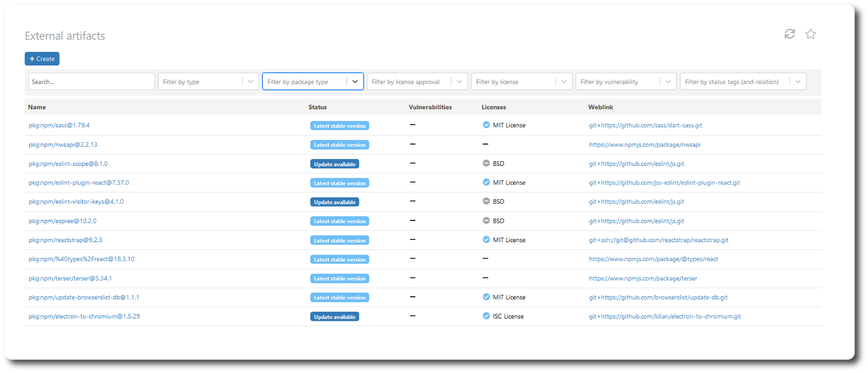Image resolution: width=868 pixels, height=373 pixels.
Task: Open pkg:npm/eslint-plugin-react@7.37.0 artifact
Action: pyautogui.click(x=79, y=183)
